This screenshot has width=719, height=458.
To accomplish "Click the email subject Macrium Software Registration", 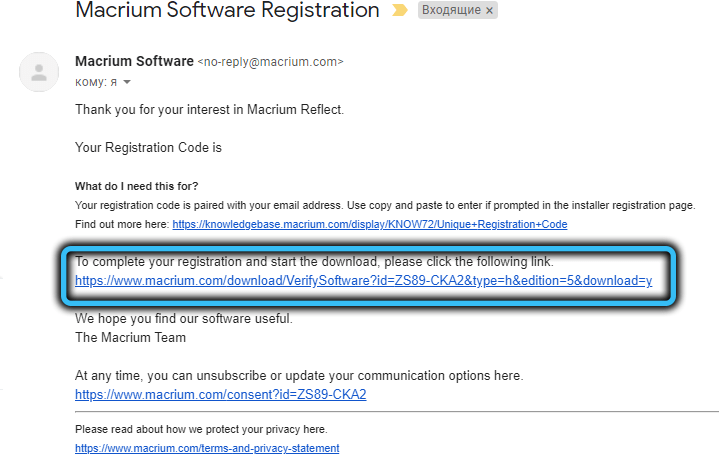I will click(x=227, y=10).
